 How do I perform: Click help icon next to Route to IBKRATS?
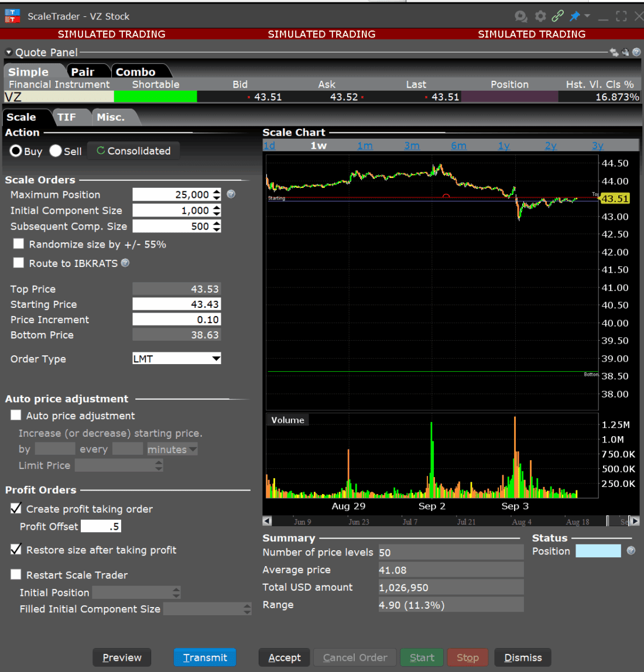[x=125, y=263]
